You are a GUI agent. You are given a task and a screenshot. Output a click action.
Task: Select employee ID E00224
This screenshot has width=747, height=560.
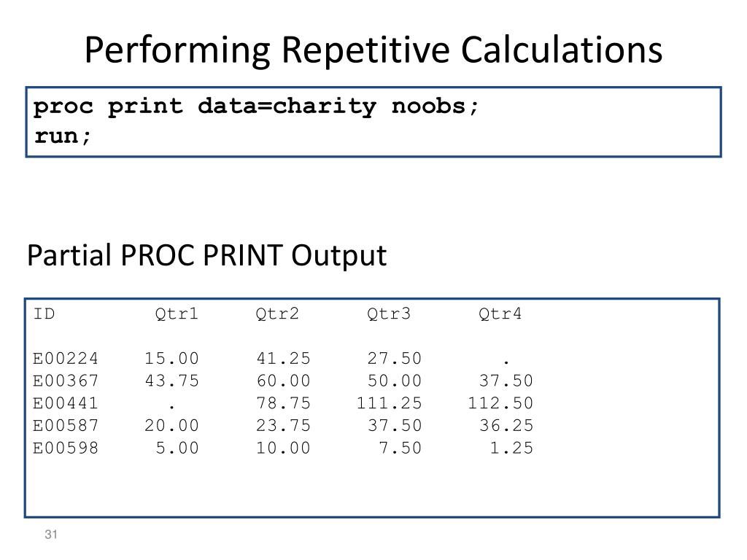point(66,358)
